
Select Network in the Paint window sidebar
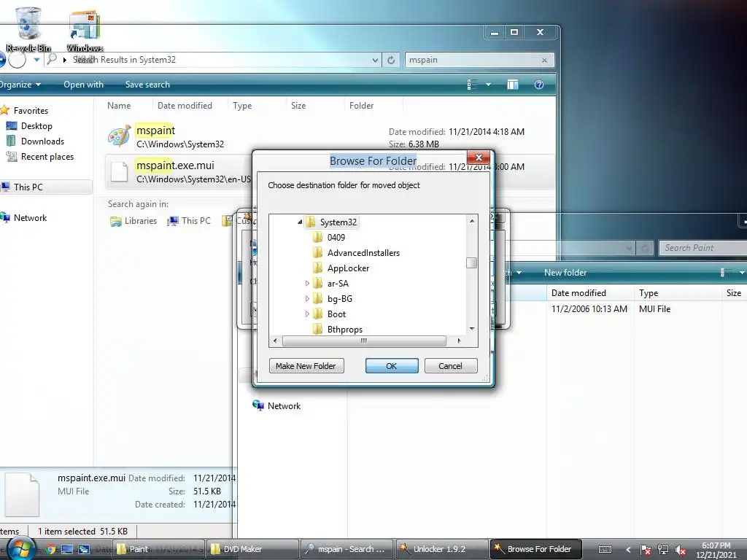coord(276,405)
